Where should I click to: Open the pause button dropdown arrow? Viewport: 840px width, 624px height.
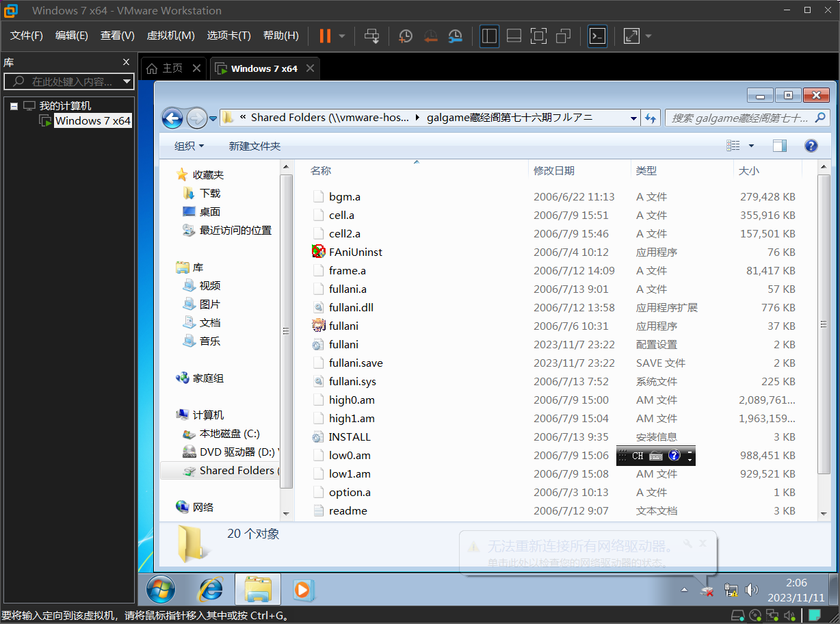tap(342, 36)
